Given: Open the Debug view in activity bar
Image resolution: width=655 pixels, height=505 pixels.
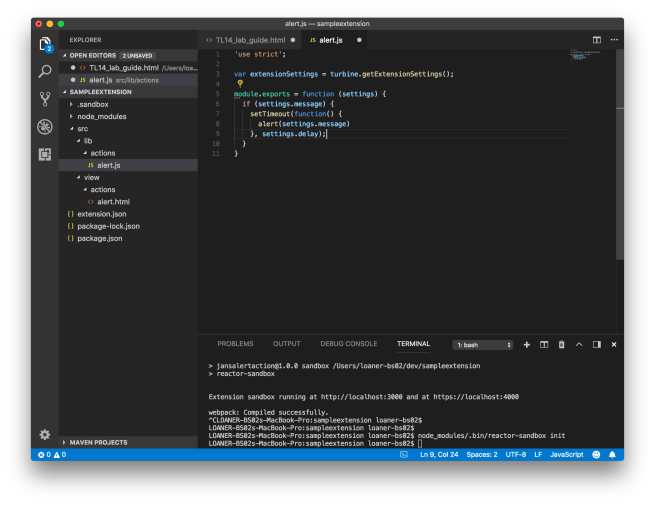Looking at the screenshot, I should (45, 127).
